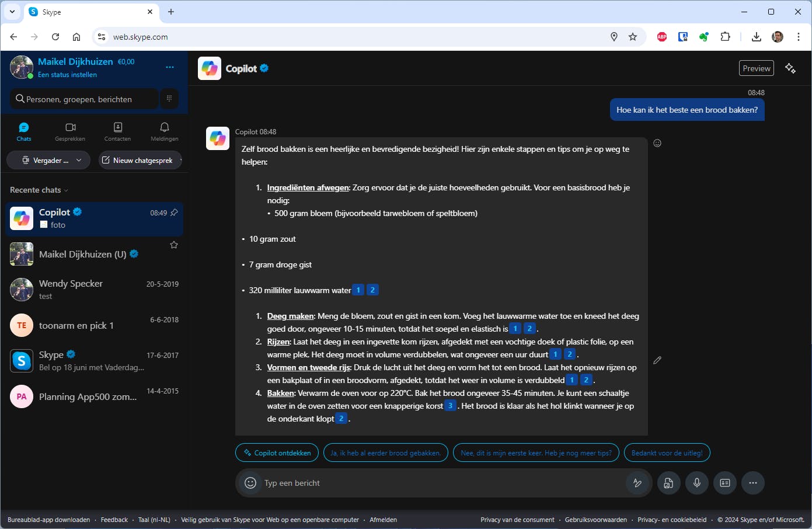The height and width of the screenshot is (529, 812).
Task: Reload the Skype web page
Action: click(x=55, y=37)
